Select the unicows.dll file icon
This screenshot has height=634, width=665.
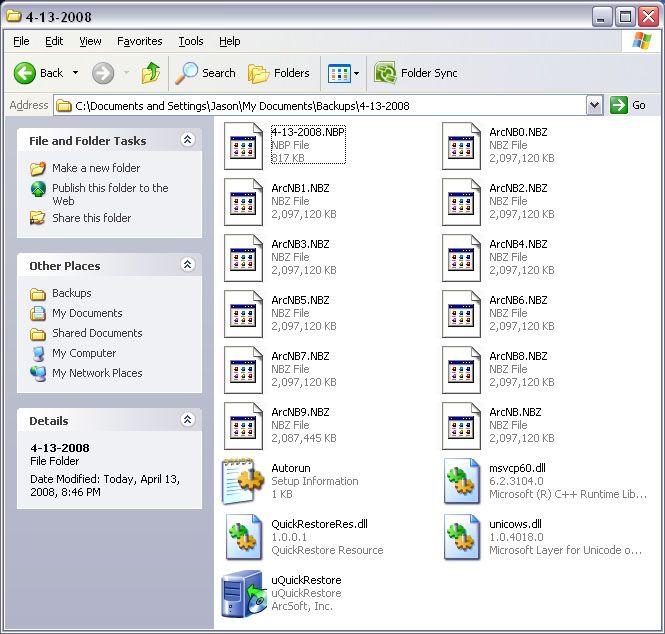[461, 537]
